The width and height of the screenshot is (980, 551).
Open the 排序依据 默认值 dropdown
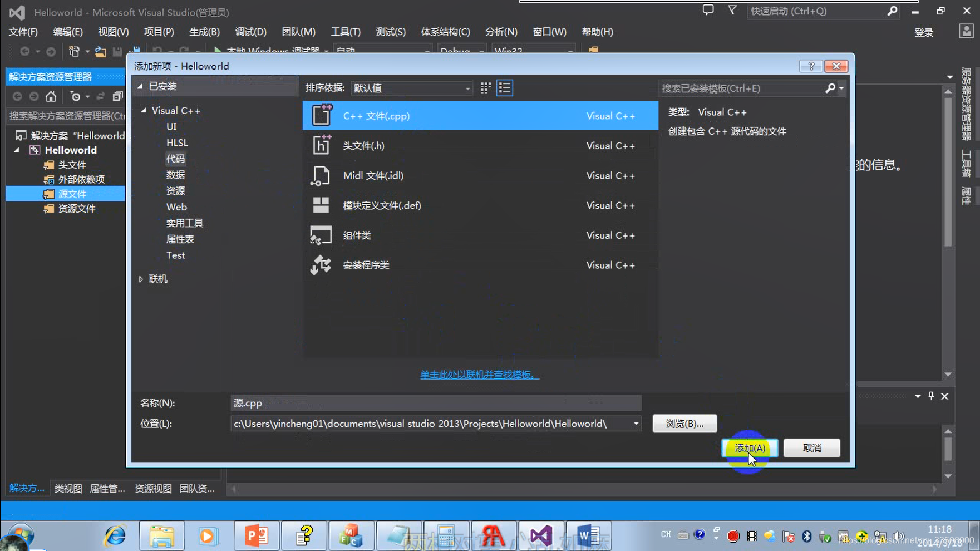point(412,88)
